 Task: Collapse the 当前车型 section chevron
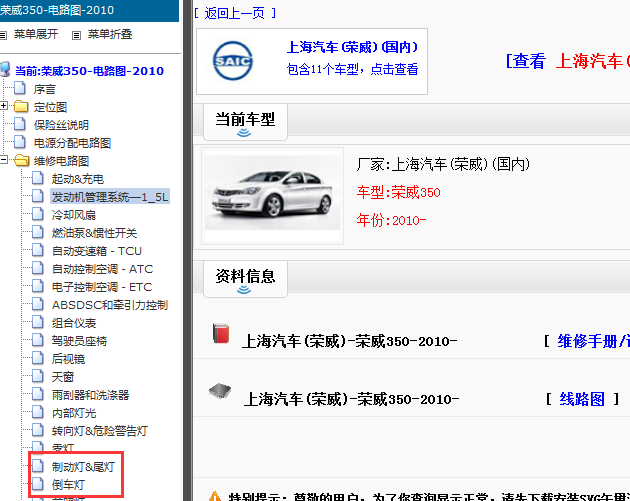coord(244,133)
